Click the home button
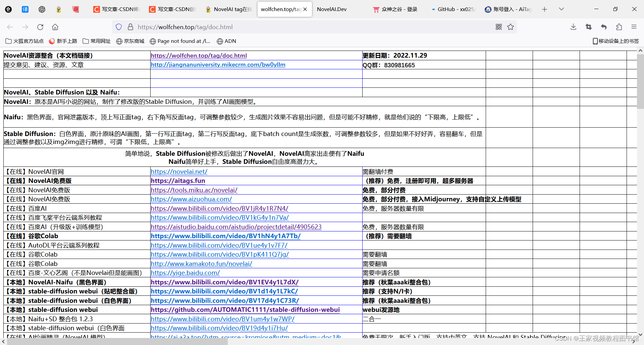The height and width of the screenshot is (345, 644). 55,27
